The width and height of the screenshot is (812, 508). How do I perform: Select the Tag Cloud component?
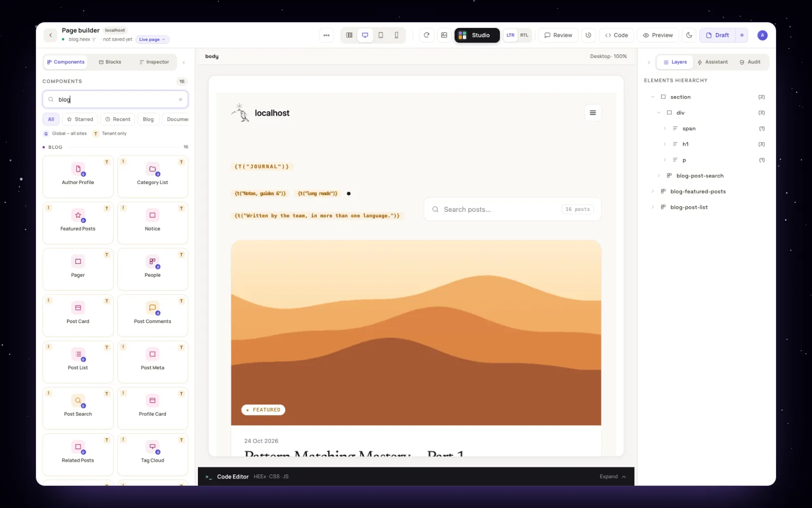[x=153, y=455]
